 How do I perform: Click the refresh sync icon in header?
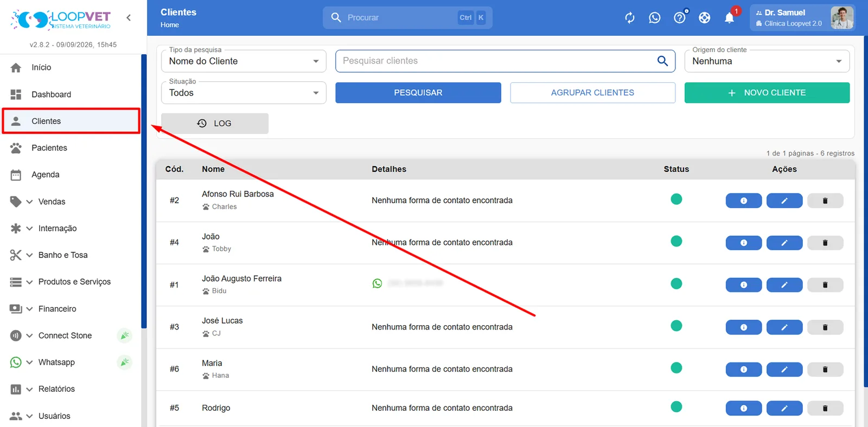click(630, 18)
